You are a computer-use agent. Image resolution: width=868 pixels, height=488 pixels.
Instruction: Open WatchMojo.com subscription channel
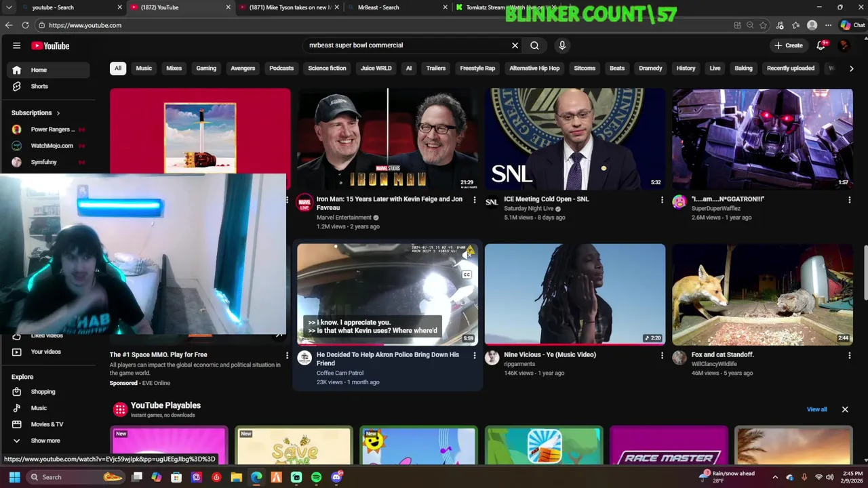pyautogui.click(x=47, y=146)
